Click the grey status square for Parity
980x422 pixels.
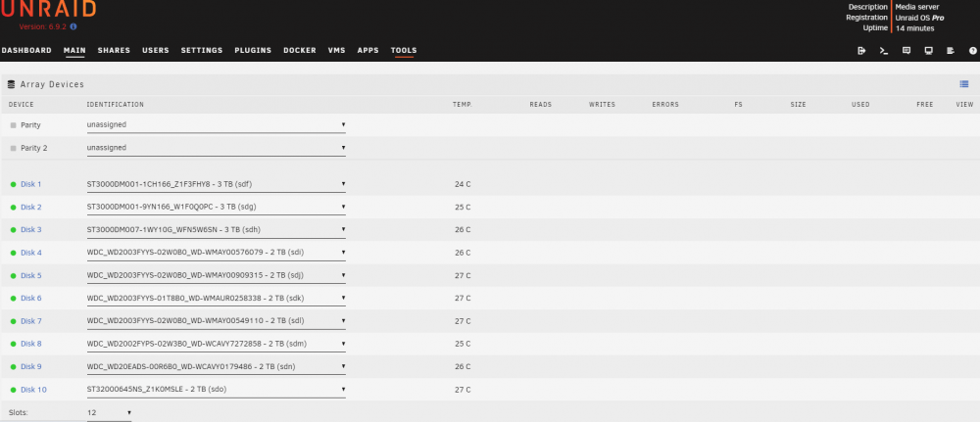[13, 125]
